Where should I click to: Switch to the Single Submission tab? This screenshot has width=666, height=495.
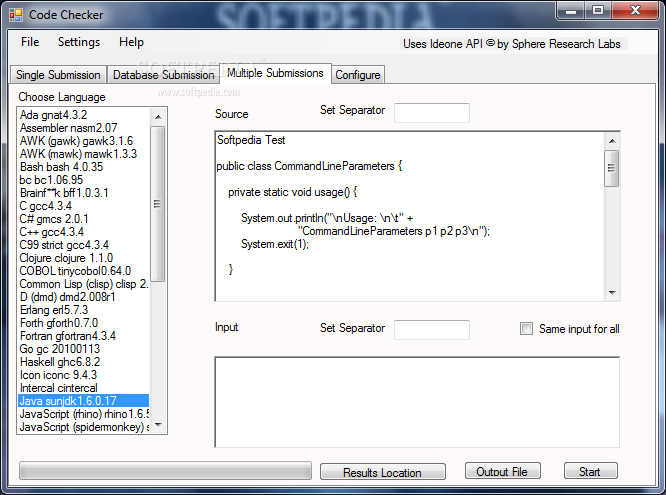point(58,75)
